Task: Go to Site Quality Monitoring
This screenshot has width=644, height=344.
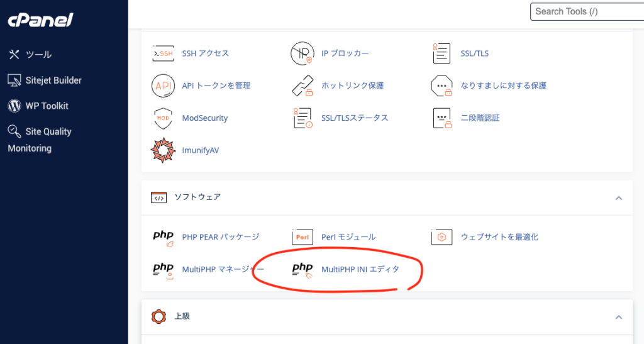Action: point(40,140)
